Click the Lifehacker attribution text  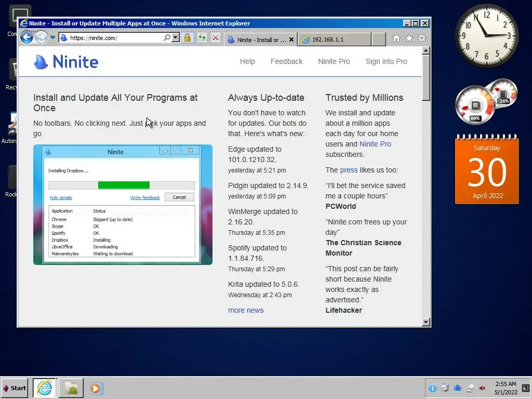click(x=344, y=310)
